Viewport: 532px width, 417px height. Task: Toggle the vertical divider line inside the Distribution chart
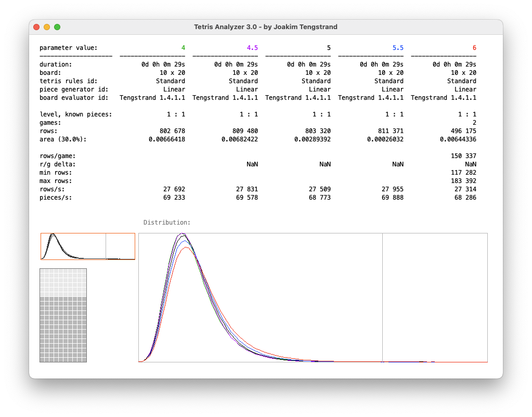383,296
